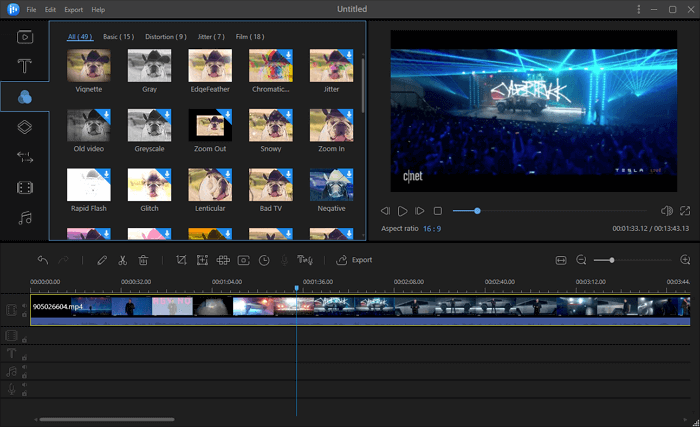Viewport: 700px width, 427px height.
Task: Lock the picture-in-picture overlay track
Action: tap(25, 340)
